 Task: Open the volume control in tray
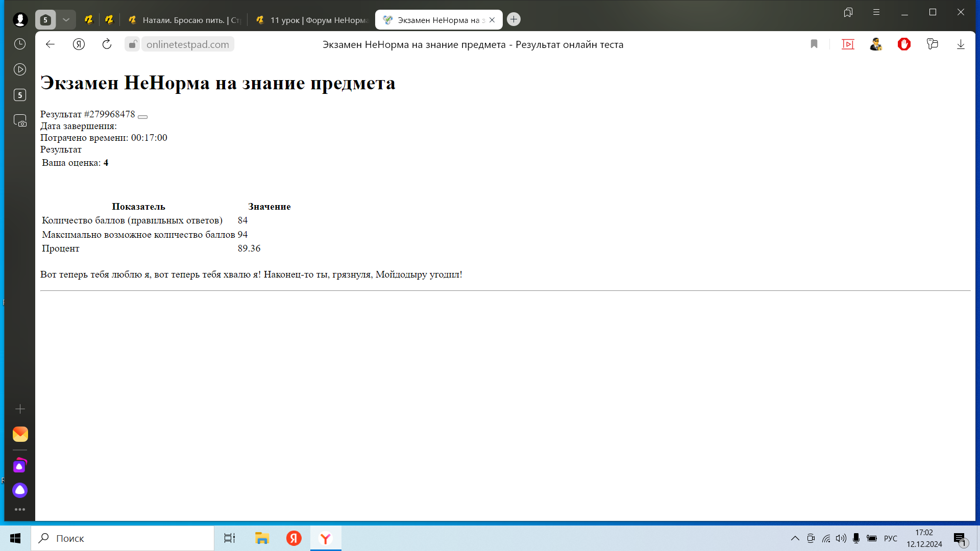[x=841, y=538]
